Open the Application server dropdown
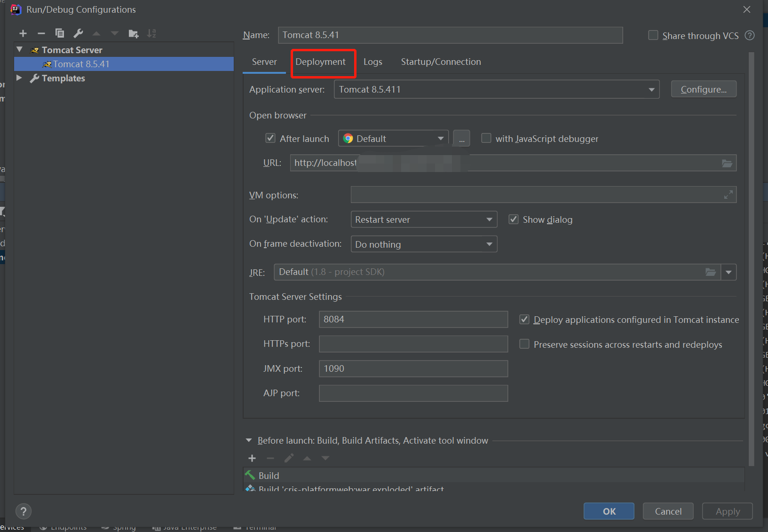 click(497, 89)
